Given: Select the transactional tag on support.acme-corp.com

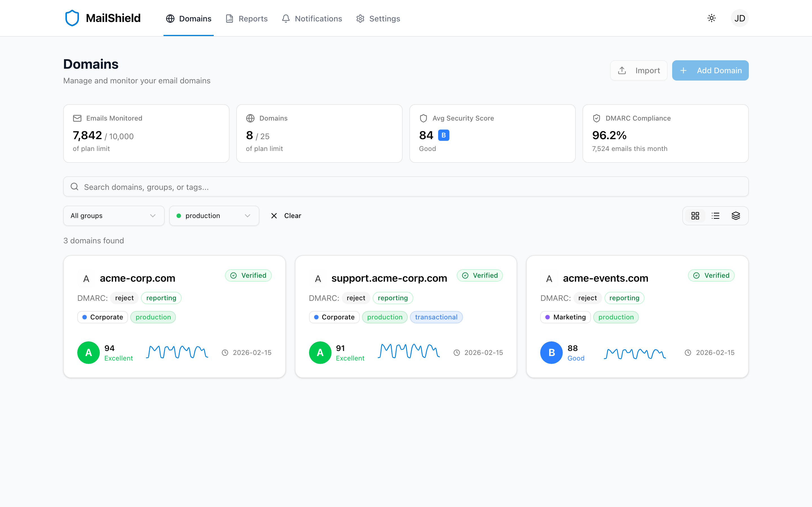Looking at the screenshot, I should [436, 317].
